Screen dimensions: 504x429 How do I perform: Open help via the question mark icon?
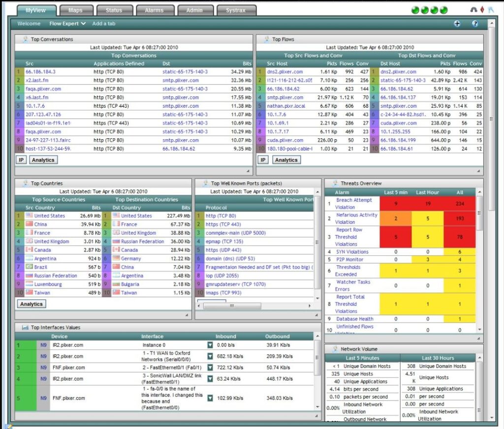pos(475,24)
